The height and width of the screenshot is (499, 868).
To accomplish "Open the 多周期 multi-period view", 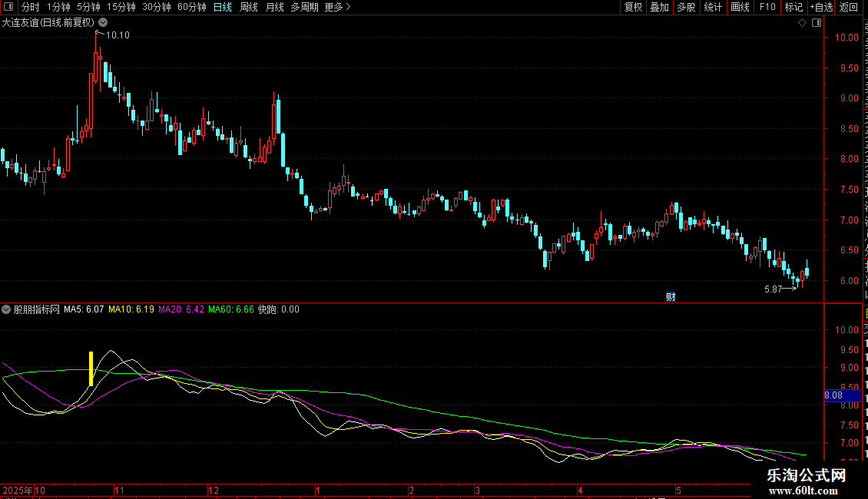I will point(304,7).
